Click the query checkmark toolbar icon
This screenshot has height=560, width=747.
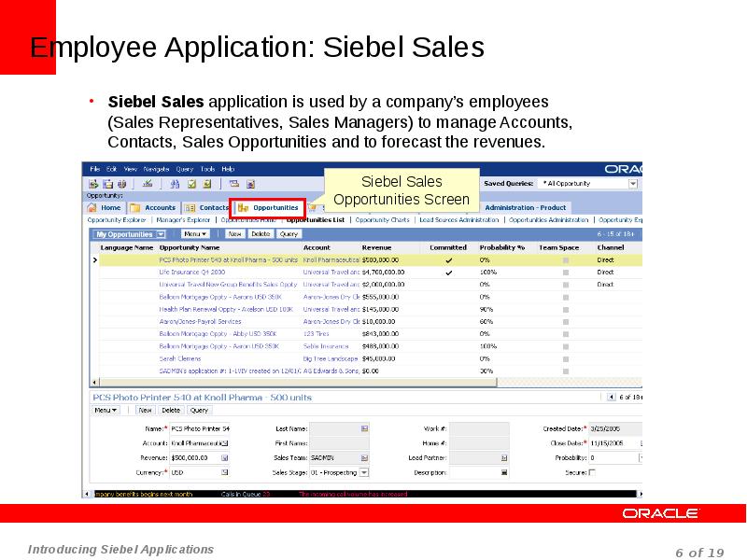click(191, 184)
